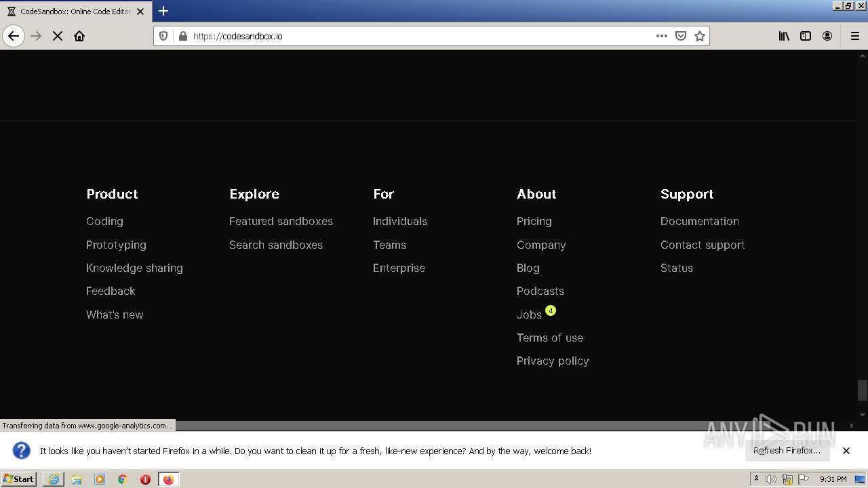Screen dimensions: 868x488
Task: Launch Internet Explorer from taskbar
Action: [54, 479]
